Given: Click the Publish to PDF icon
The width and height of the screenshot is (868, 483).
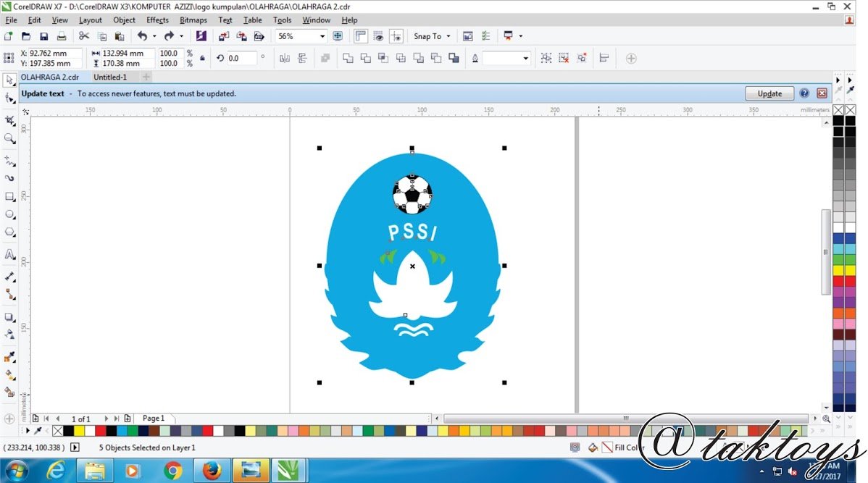Looking at the screenshot, I should [259, 36].
